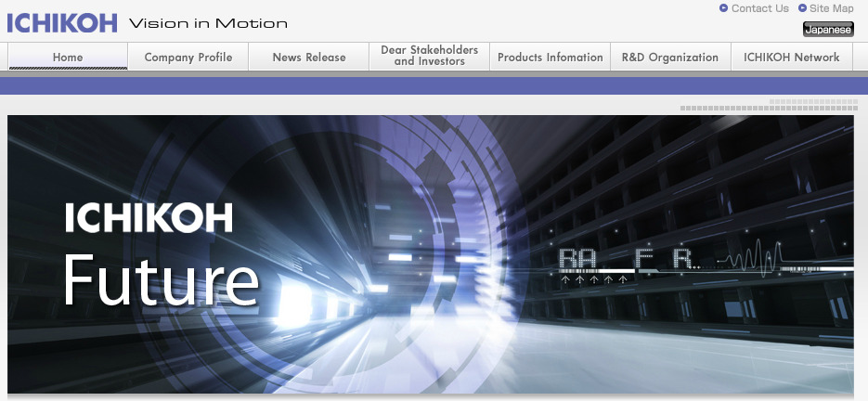Open the Products Infomation tab
The image size is (868, 401).
[x=551, y=57]
